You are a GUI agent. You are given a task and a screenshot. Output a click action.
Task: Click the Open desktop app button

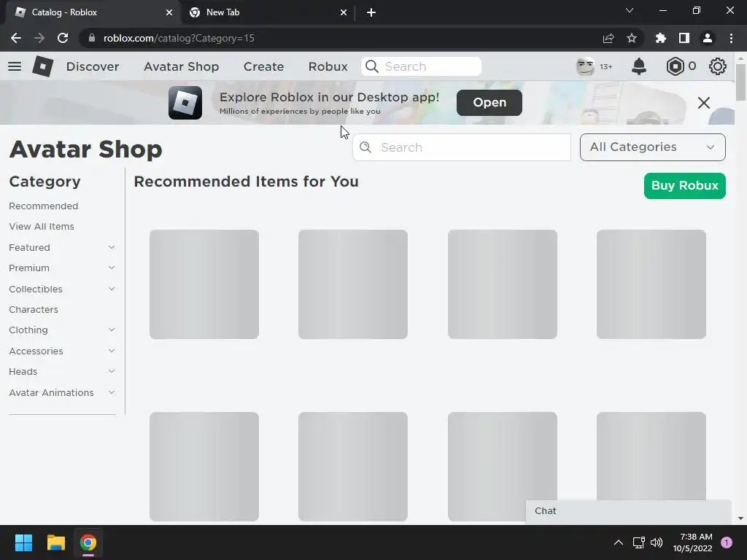coord(489,102)
